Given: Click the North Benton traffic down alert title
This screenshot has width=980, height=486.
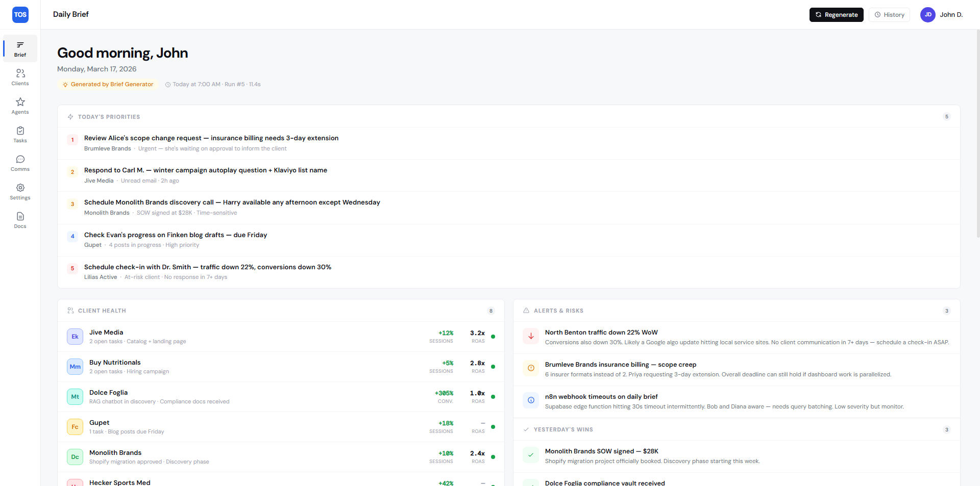Looking at the screenshot, I should pos(601,332).
